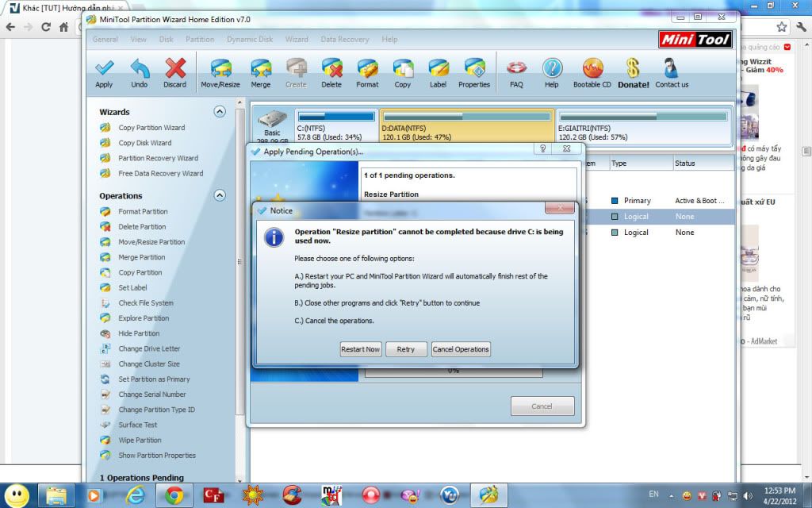The width and height of the screenshot is (812, 508).
Task: Click the Donate dollar icon
Action: coord(633,68)
